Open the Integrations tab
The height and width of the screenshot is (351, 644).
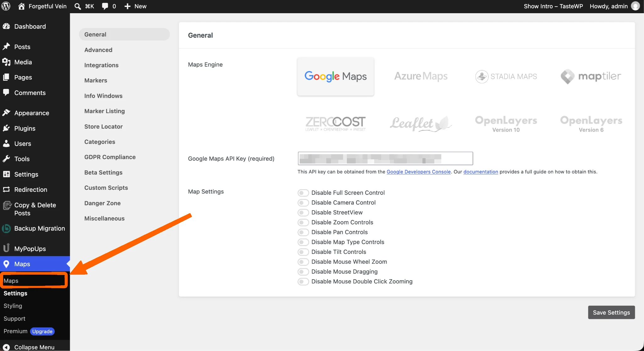(x=101, y=65)
